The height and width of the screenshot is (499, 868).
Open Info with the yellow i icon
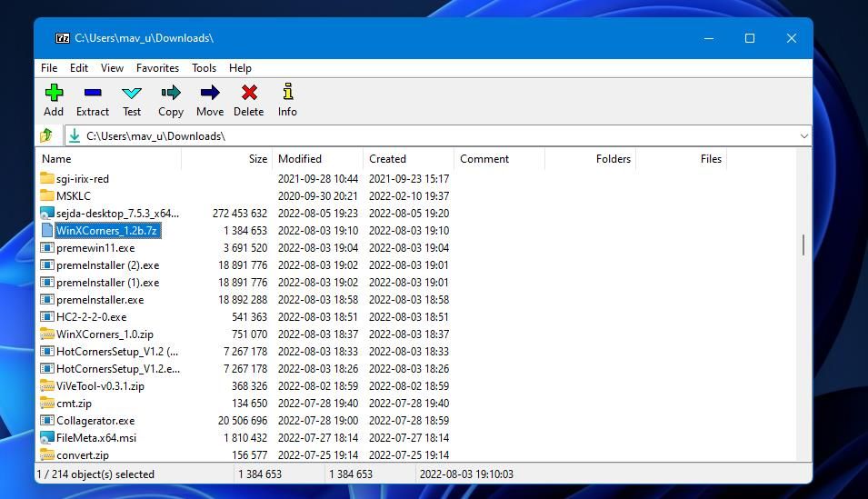288,92
